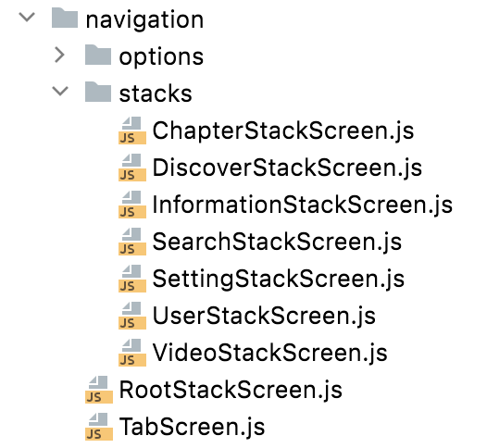Click the options folder icon
This screenshot has height=448, width=487.
98,55
